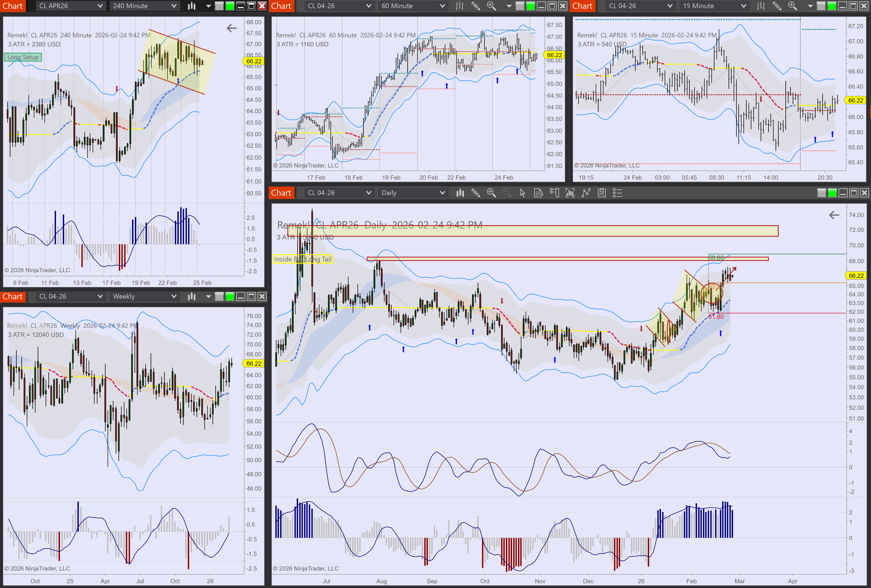871x588 pixels.
Task: Toggle green link button on Daily chart
Action: click(x=832, y=193)
